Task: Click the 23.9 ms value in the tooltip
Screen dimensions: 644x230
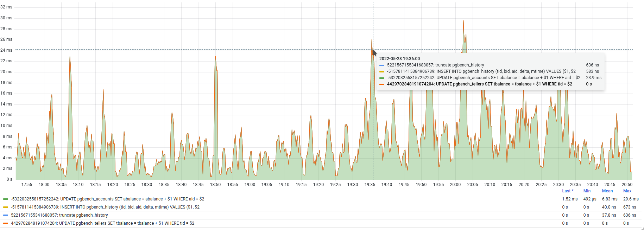Action: (594, 78)
